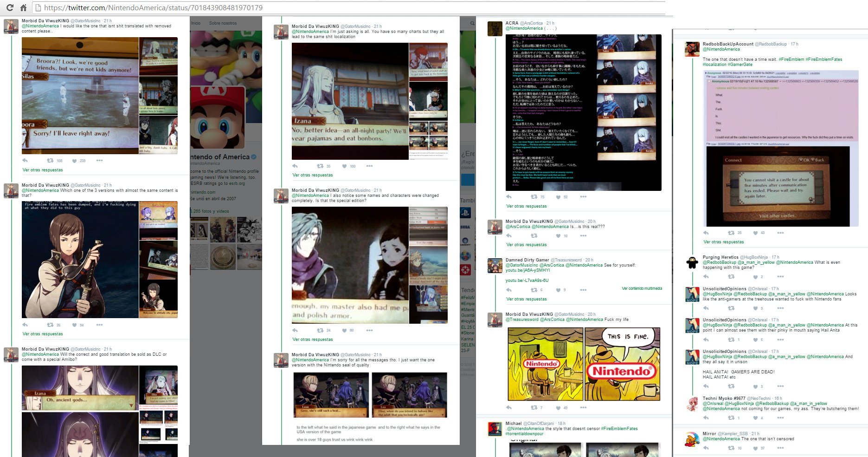Image resolution: width=868 pixels, height=457 pixels.
Task: Open more options on the 'special edition' tweet
Action: coord(369,330)
